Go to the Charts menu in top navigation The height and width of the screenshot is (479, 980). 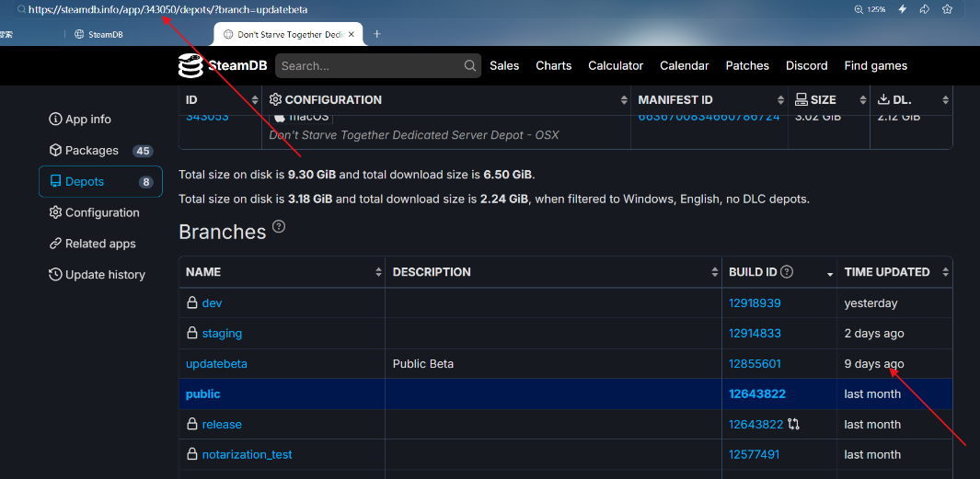click(x=553, y=66)
